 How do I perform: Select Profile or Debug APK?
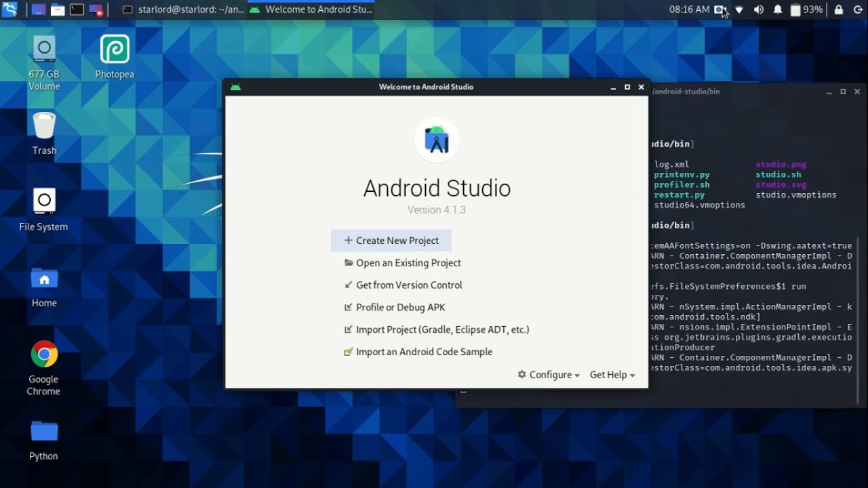tap(395, 308)
